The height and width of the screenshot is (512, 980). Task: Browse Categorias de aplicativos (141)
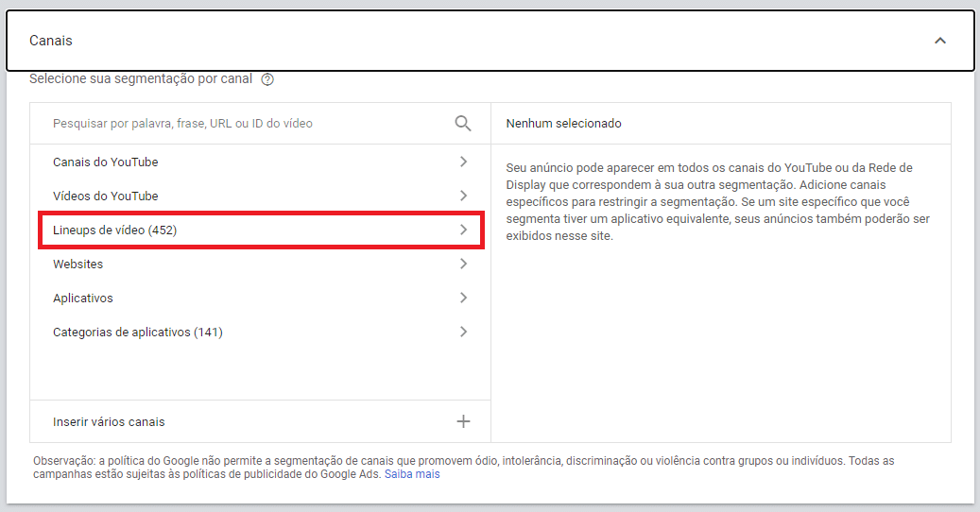(138, 333)
